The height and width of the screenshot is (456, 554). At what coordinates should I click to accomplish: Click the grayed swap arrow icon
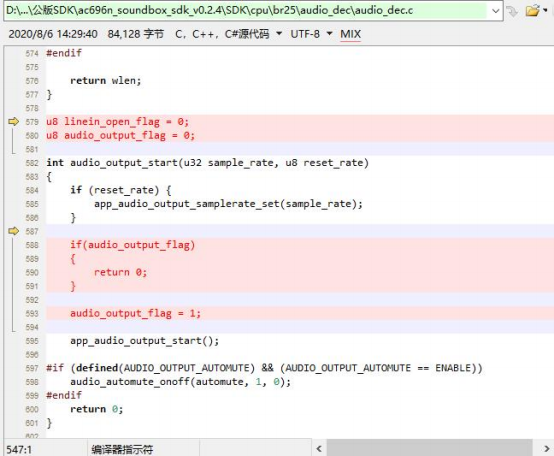point(512,11)
